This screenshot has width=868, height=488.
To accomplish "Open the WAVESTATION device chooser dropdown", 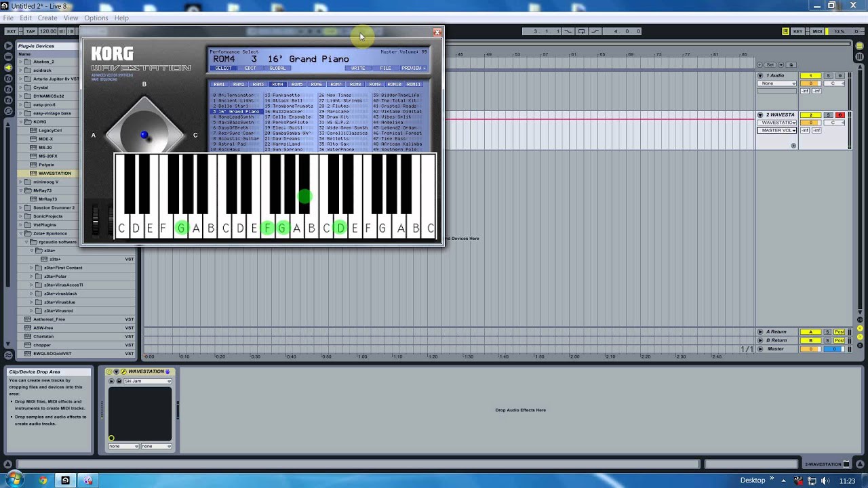I will pos(776,123).
